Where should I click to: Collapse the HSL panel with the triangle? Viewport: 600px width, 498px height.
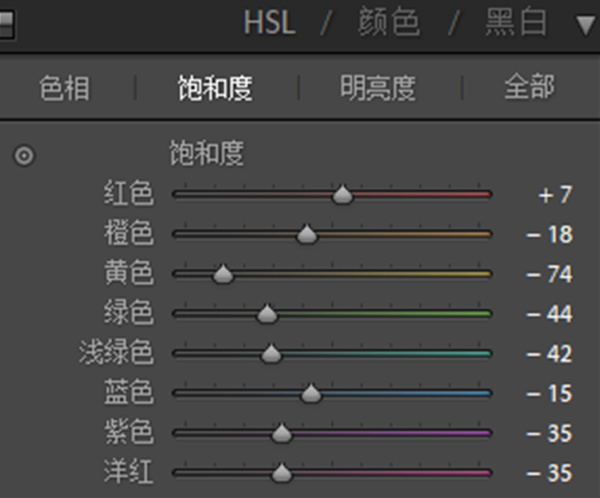pos(584,24)
